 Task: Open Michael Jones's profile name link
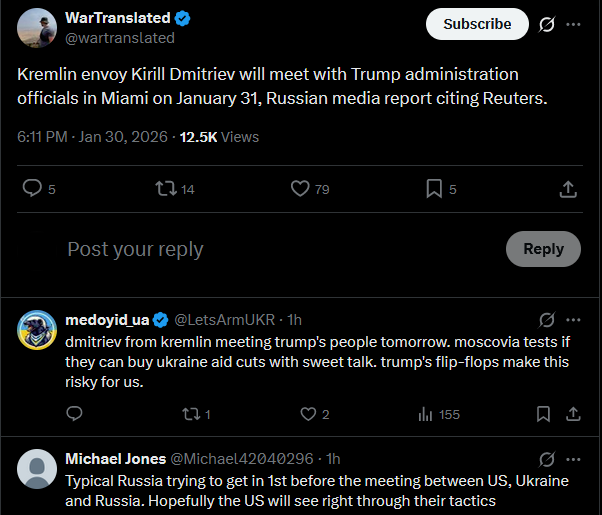tap(116, 459)
